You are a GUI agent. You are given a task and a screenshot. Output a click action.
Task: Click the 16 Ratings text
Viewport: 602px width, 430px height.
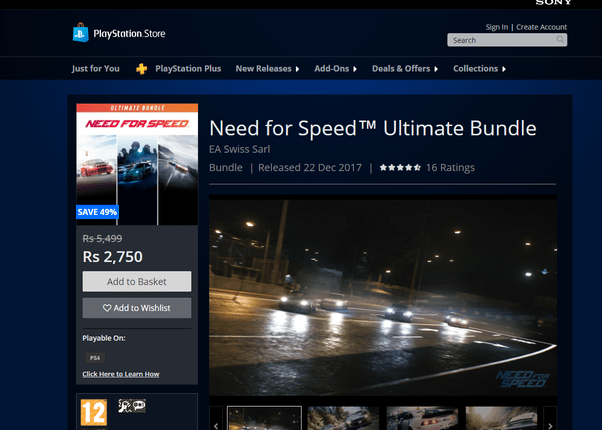450,167
